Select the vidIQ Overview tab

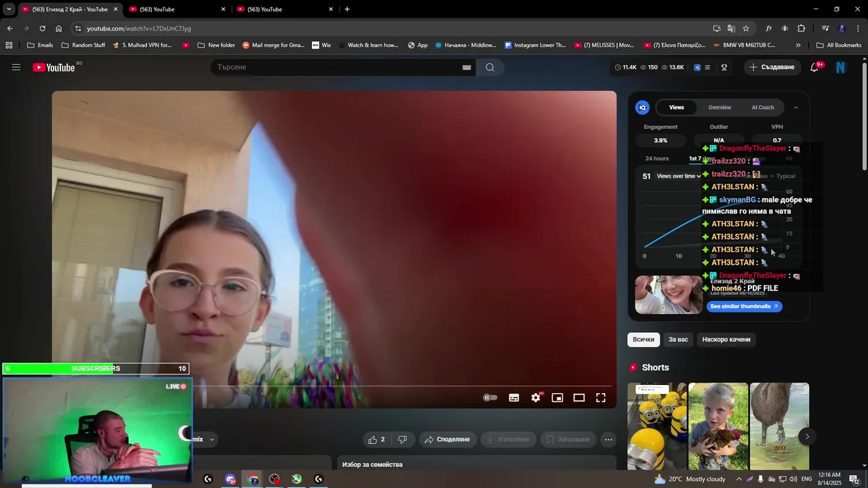[x=719, y=107]
